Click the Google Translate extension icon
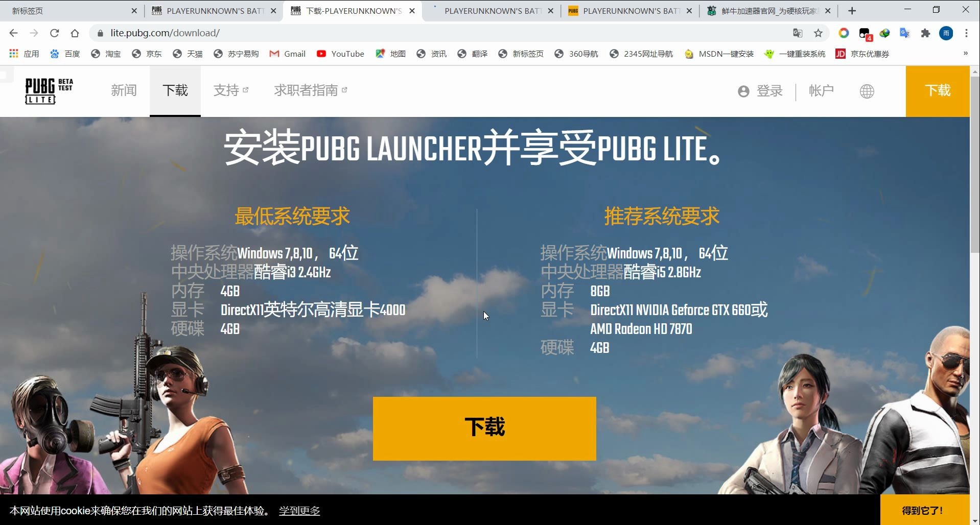The image size is (980, 525). pyautogui.click(x=905, y=33)
